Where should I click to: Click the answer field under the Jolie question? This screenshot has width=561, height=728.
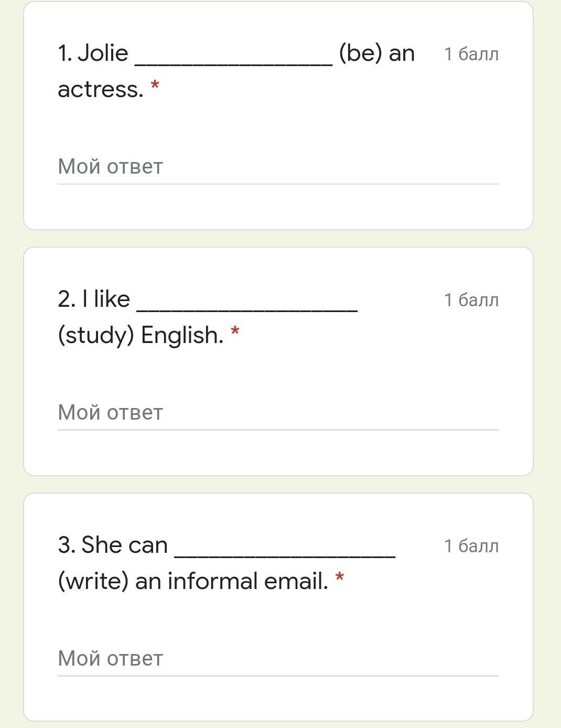(x=278, y=167)
